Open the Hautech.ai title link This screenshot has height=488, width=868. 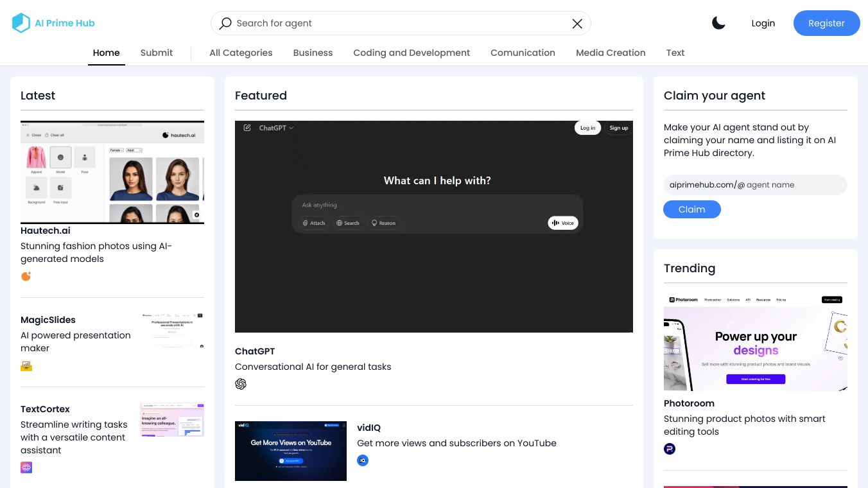(46, 231)
